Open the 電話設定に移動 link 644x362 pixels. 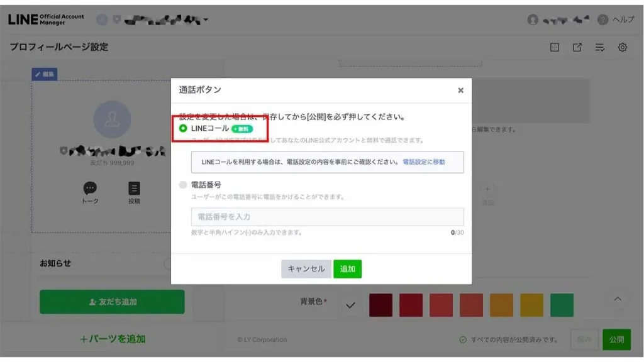click(x=425, y=163)
